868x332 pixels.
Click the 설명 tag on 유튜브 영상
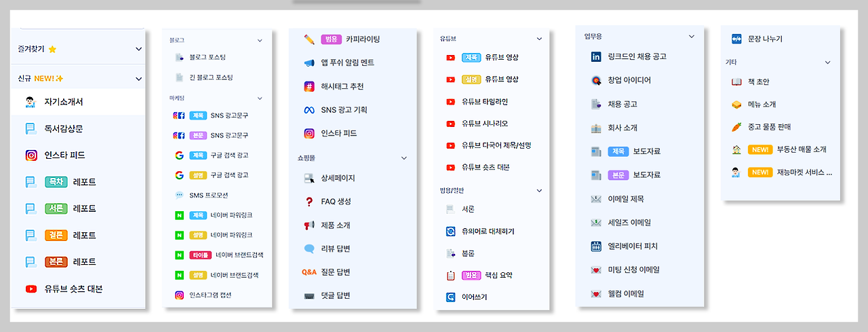(471, 79)
